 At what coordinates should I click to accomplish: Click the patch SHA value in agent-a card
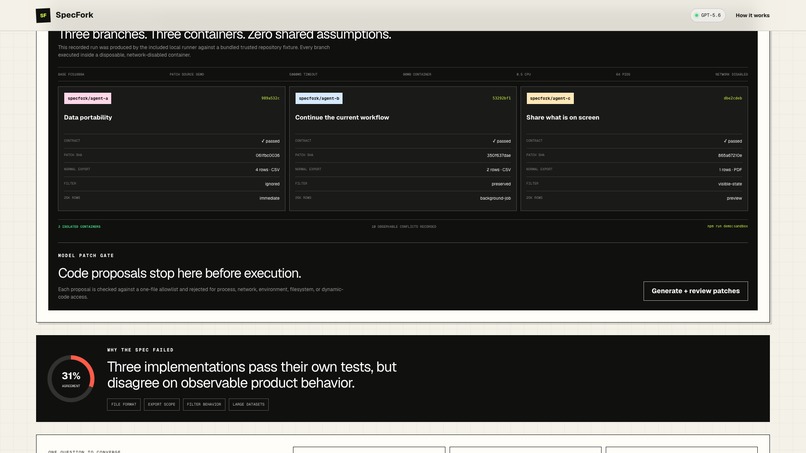tap(268, 155)
